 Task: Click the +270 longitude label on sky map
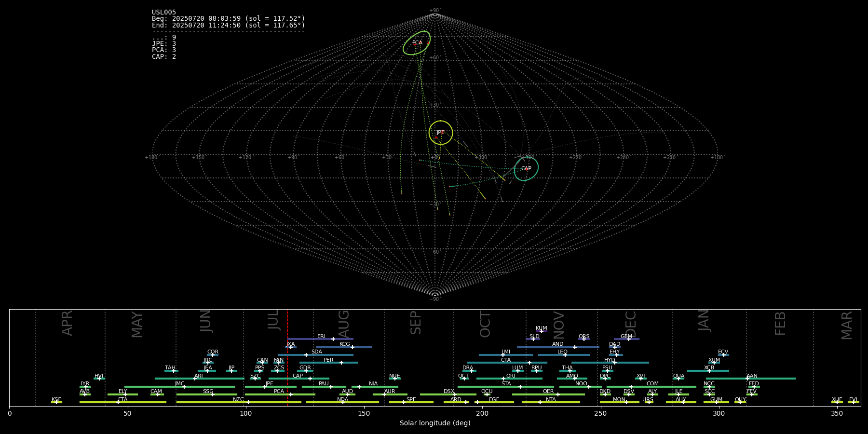(575, 157)
